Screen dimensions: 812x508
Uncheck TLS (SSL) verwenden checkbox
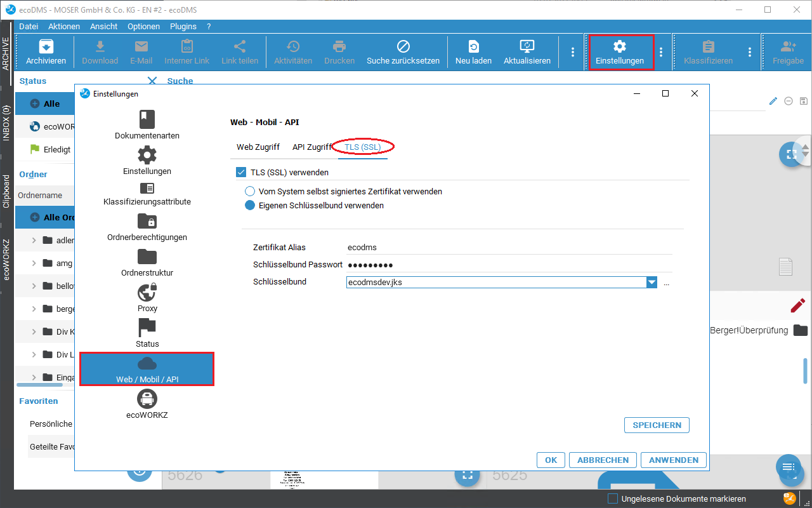[241, 172]
